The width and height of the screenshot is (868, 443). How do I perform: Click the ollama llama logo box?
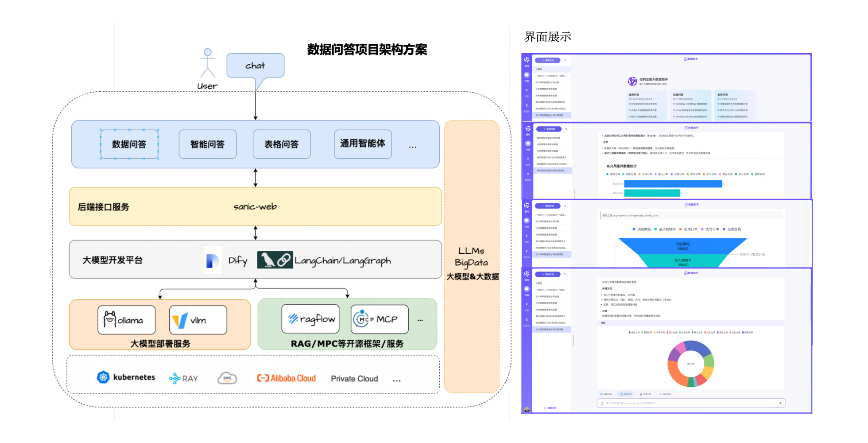127,319
